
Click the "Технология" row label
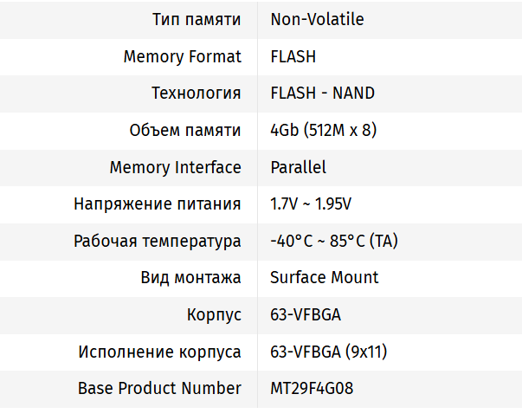(x=196, y=94)
